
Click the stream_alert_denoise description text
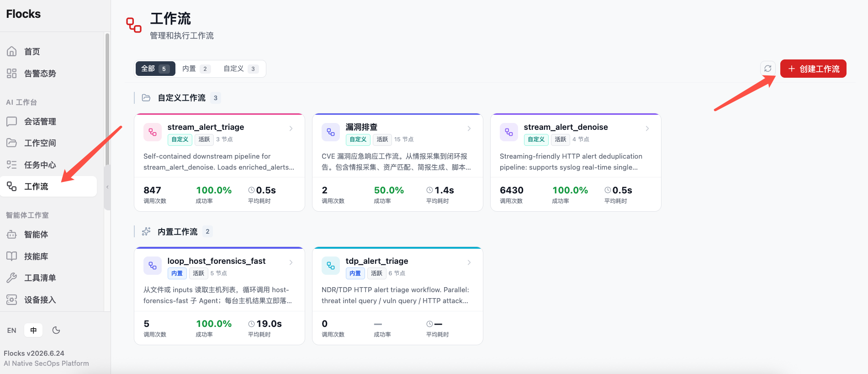[571, 162]
